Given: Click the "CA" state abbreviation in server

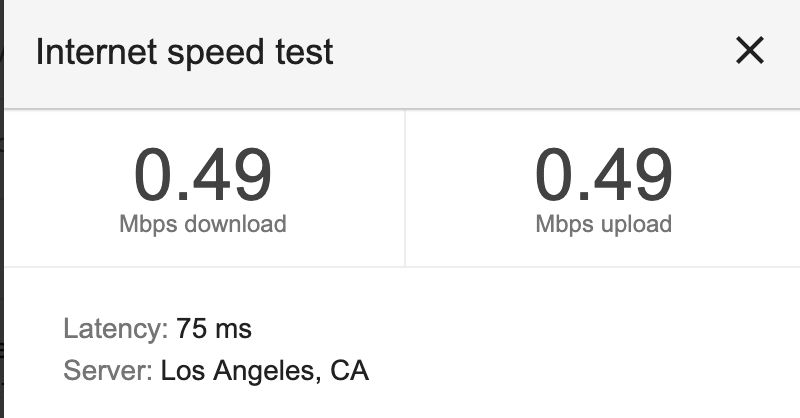Looking at the screenshot, I should 350,372.
